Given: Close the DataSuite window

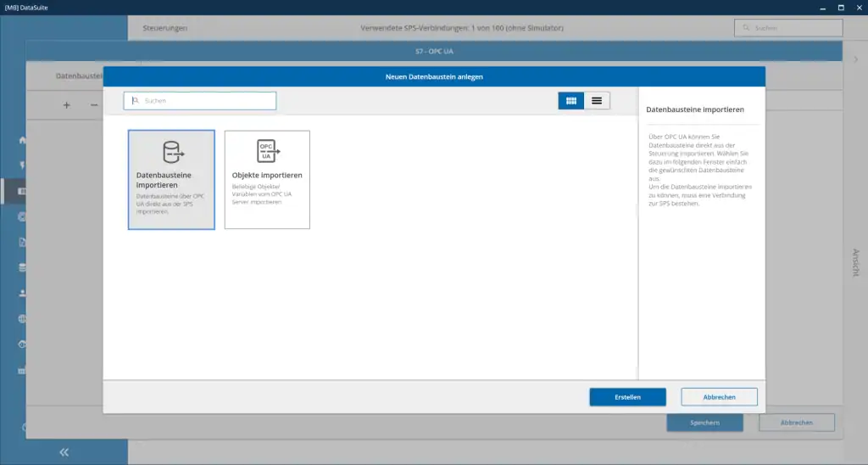Looking at the screenshot, I should 860,8.
